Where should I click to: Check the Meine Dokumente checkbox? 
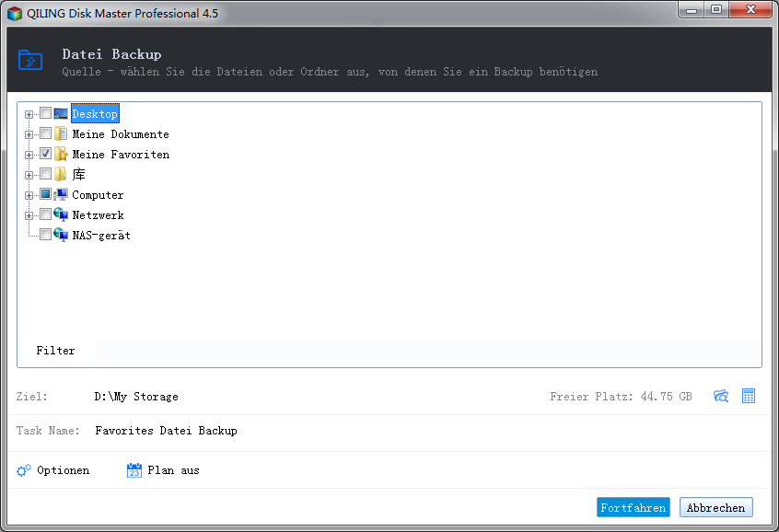45,133
